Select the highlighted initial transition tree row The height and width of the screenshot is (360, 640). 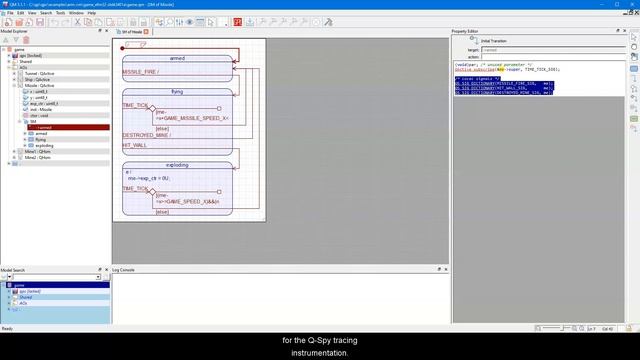pos(69,127)
